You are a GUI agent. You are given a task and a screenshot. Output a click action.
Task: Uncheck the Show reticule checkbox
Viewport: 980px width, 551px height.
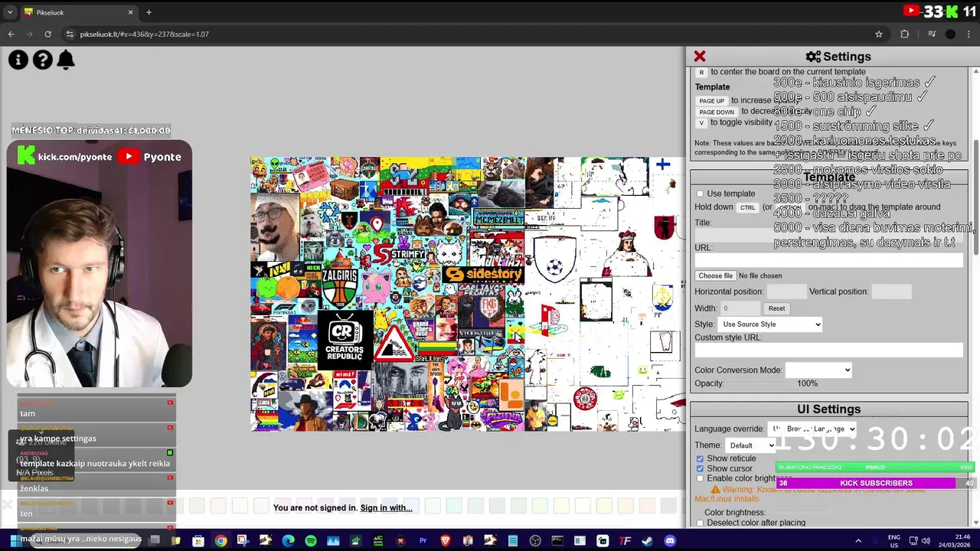tap(700, 458)
